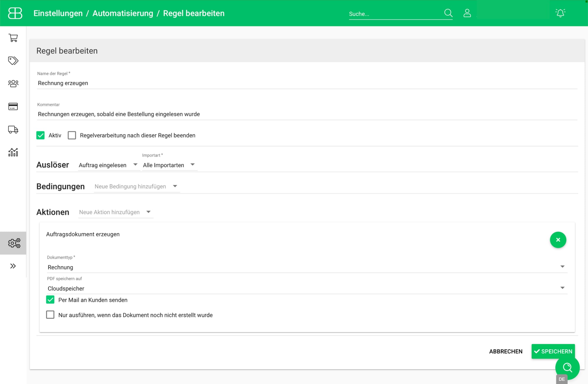This screenshot has height=384, width=588.
Task: Click the Auslöser heading
Action: coord(53,165)
